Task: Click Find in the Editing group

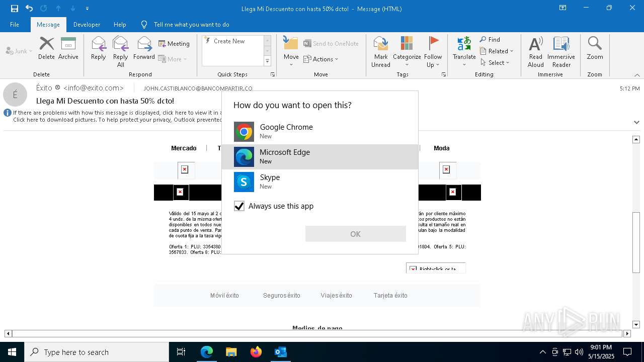Action: click(490, 40)
